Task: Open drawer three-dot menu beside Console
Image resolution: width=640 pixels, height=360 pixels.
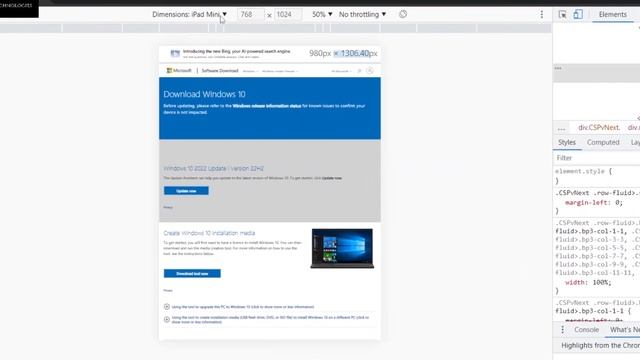Action: point(562,330)
